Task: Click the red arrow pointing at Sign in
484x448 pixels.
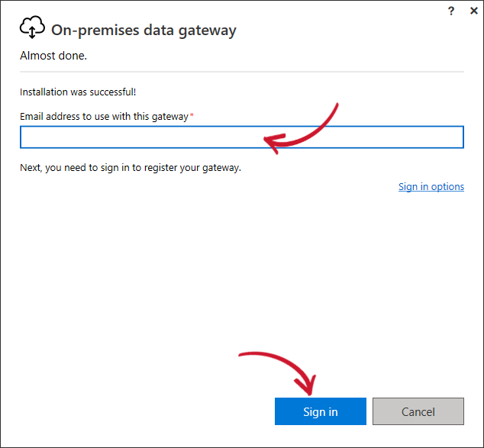Action: click(282, 365)
